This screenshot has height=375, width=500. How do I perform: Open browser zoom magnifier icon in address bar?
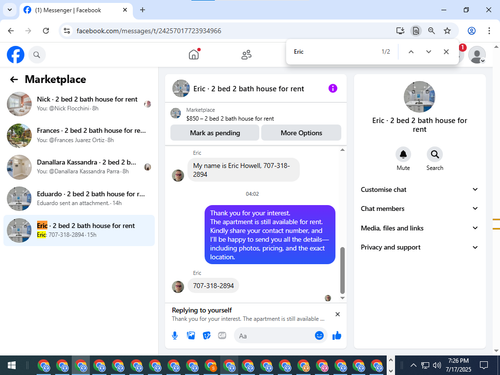coord(431,31)
